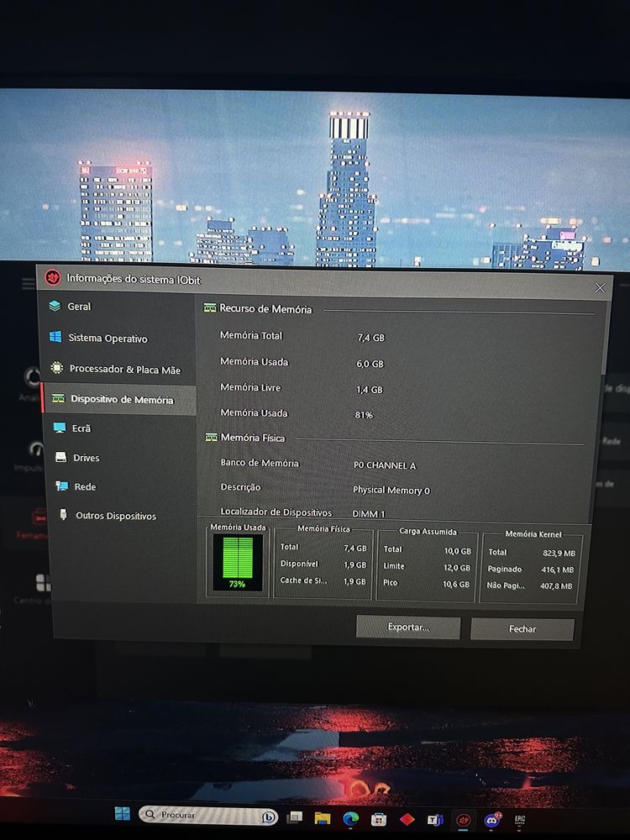Click the Bing icon in search box
Image resolution: width=630 pixels, height=840 pixels.
tap(269, 817)
